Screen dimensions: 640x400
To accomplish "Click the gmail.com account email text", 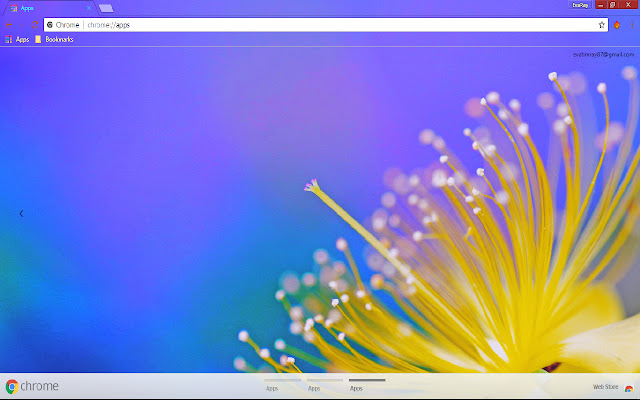I will coord(603,54).
